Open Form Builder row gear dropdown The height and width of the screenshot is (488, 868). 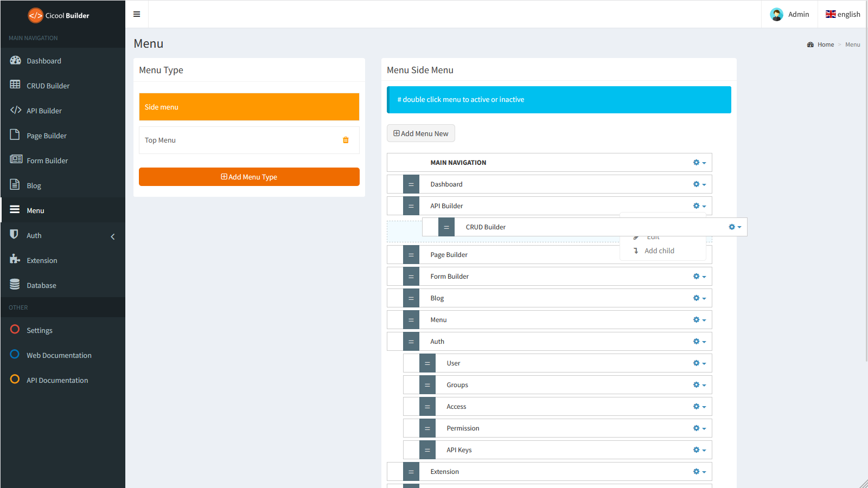pyautogui.click(x=699, y=277)
